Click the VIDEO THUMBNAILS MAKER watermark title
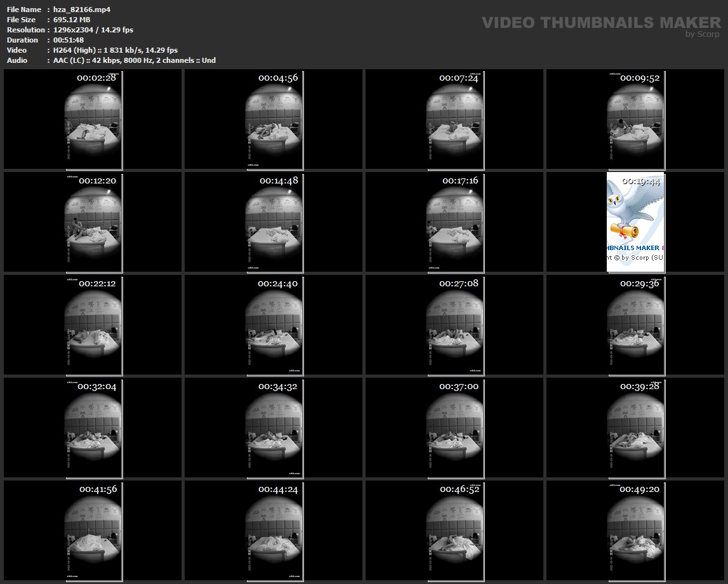The width and height of the screenshot is (728, 584). tap(600, 23)
